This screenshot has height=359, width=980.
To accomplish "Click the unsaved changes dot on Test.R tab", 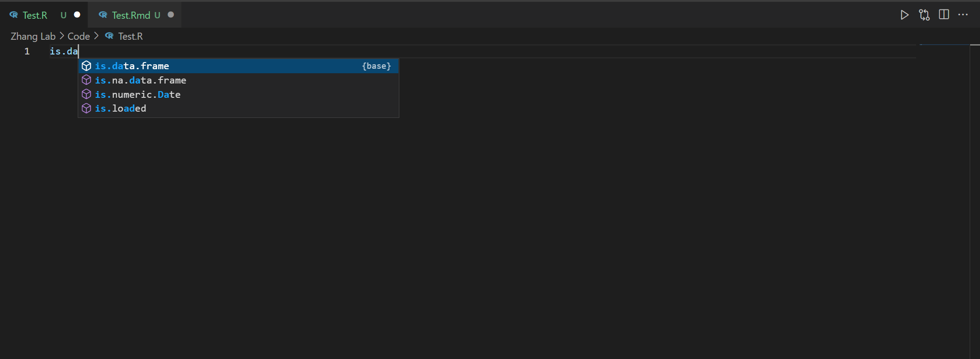I will (77, 15).
